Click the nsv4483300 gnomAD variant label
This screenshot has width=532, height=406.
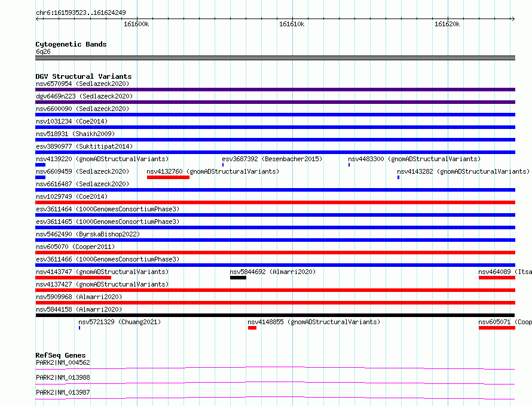[x=414, y=159]
